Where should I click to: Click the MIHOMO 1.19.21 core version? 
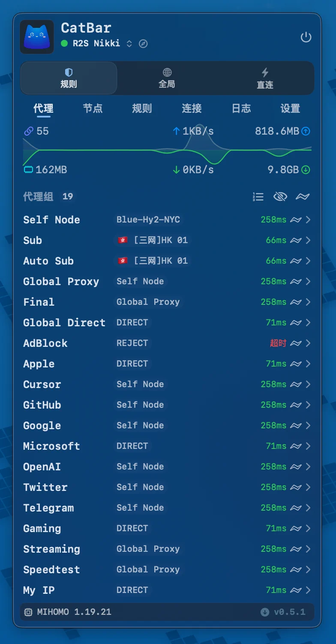point(74,612)
